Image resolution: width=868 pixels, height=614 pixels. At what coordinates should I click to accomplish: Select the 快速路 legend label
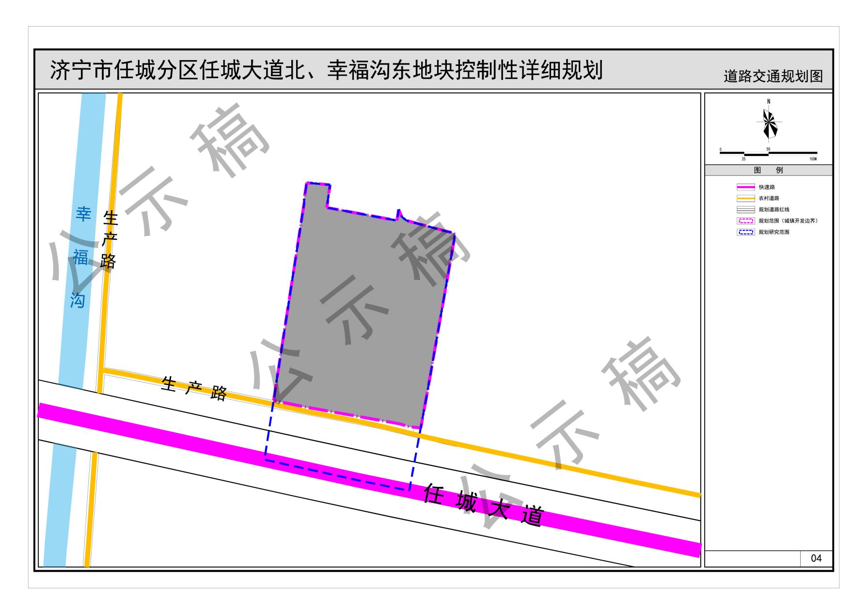click(767, 187)
